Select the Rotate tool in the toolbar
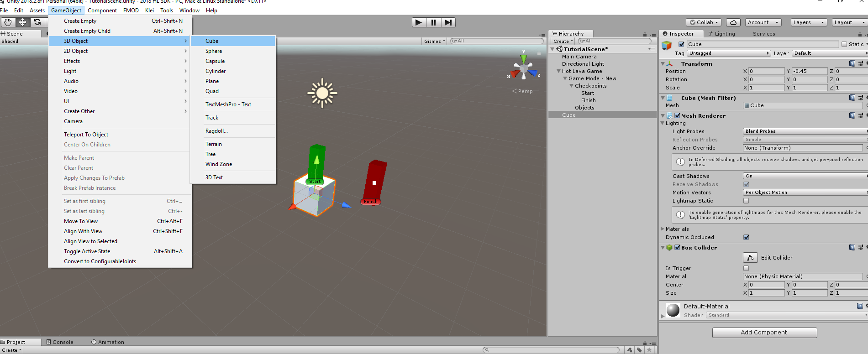Screen dimensions: 868x354 (37, 22)
